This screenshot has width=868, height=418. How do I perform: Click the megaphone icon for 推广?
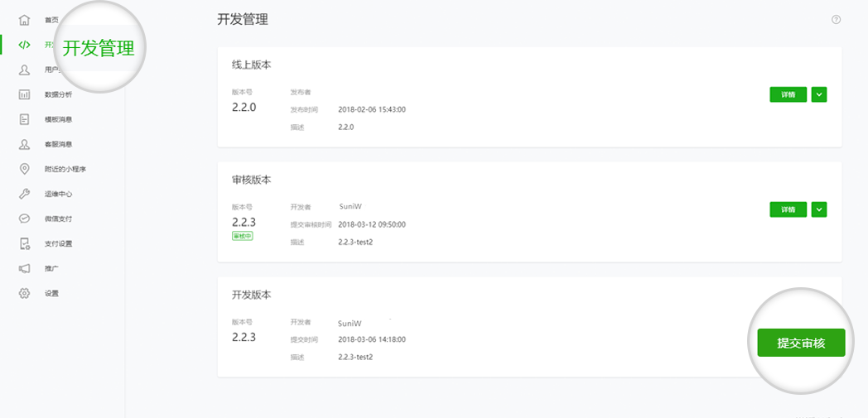(25, 268)
